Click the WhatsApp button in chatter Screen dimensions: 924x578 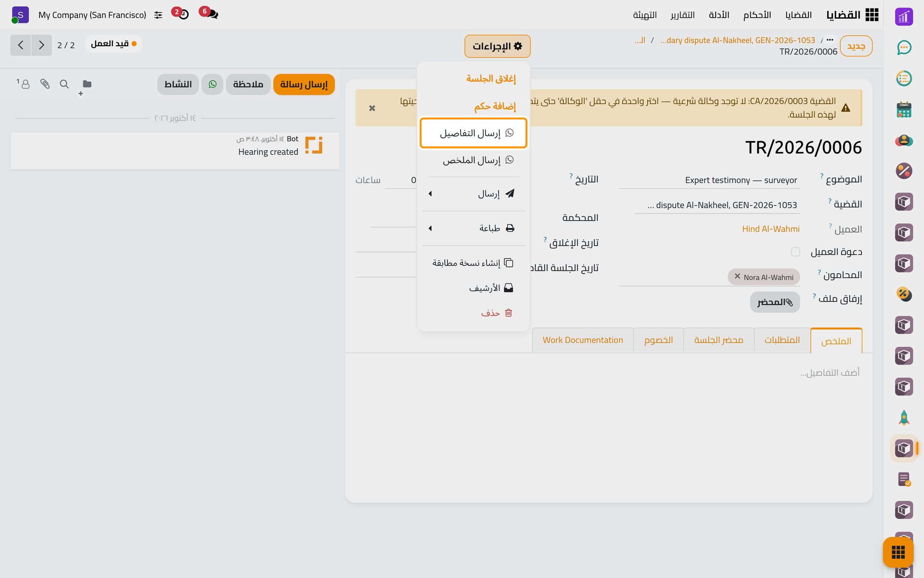coord(212,84)
